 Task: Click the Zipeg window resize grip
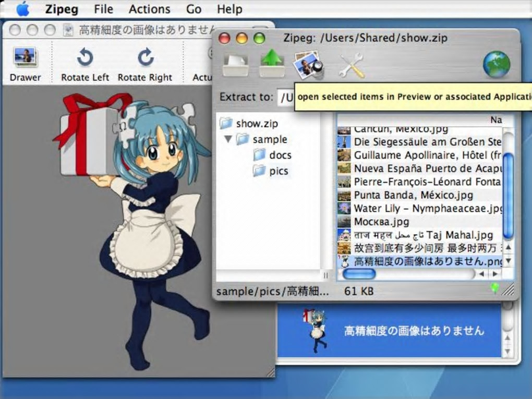[508, 290]
